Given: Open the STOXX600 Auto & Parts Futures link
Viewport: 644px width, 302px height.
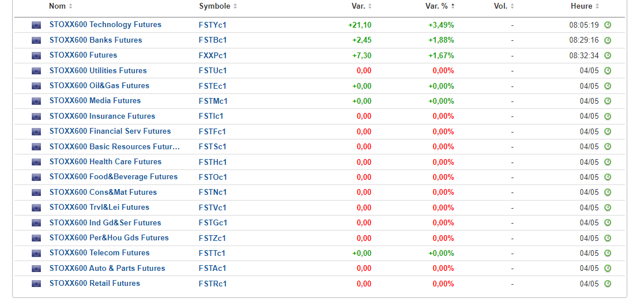Looking at the screenshot, I should pos(107,269).
